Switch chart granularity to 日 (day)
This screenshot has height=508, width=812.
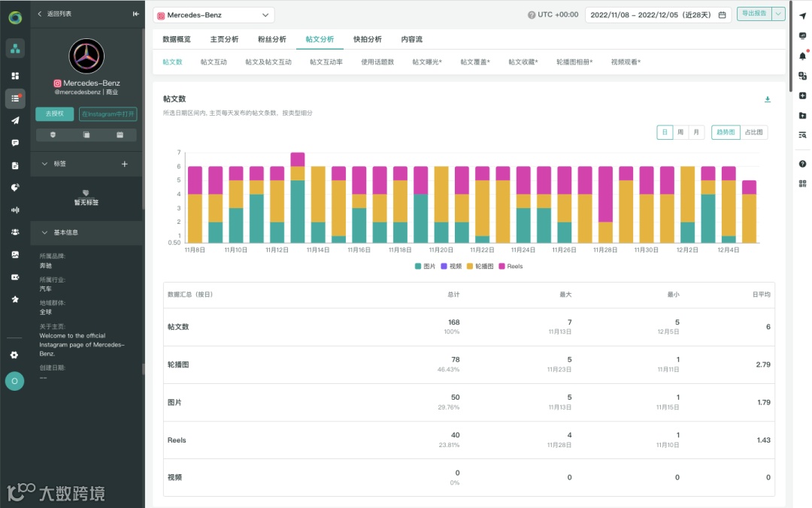coord(665,132)
